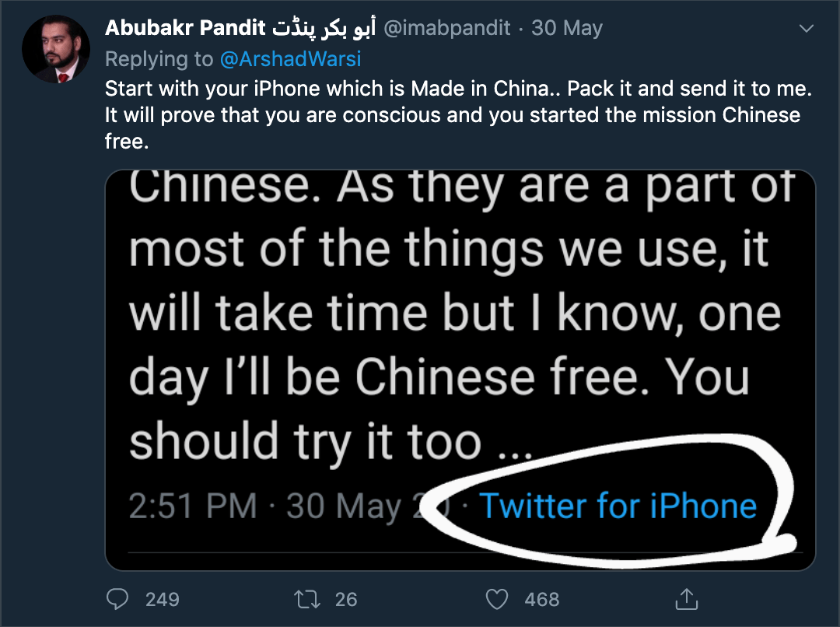The width and height of the screenshot is (840, 627).
Task: Click the 468 likes count
Action: [542, 599]
